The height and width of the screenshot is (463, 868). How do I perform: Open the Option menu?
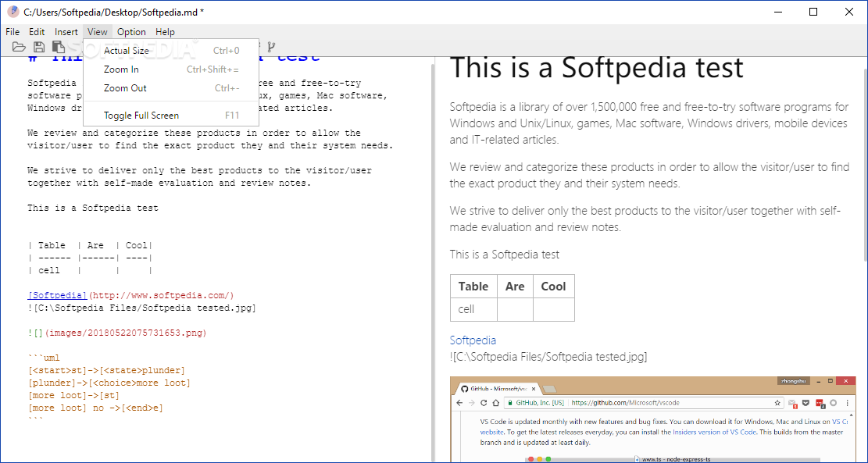pyautogui.click(x=132, y=32)
